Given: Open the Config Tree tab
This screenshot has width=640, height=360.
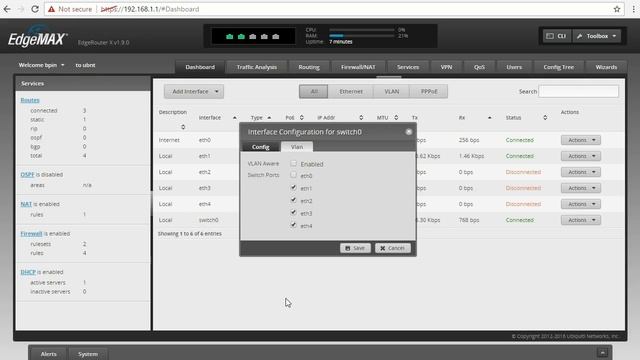Looking at the screenshot, I should coord(558,67).
